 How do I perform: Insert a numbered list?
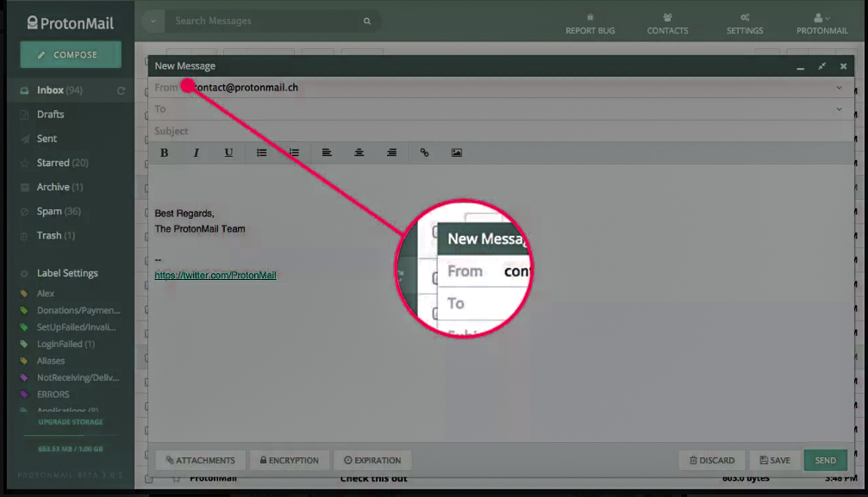(x=294, y=152)
